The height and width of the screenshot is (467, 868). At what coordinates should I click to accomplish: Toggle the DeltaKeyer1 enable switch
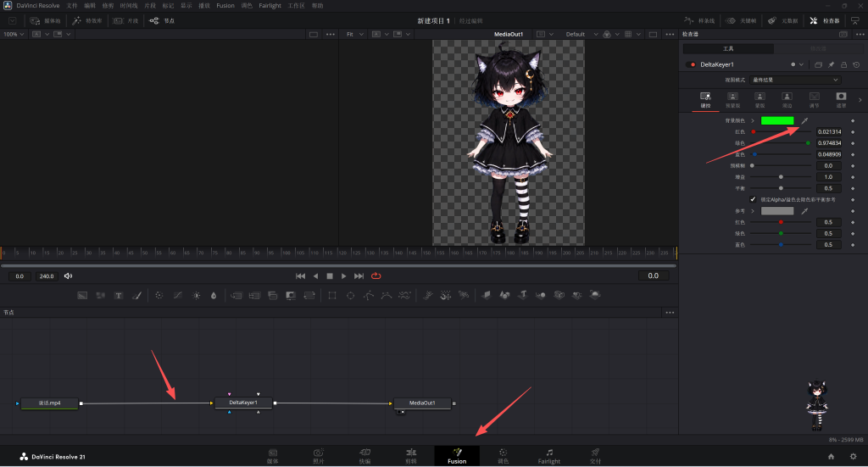(692, 64)
